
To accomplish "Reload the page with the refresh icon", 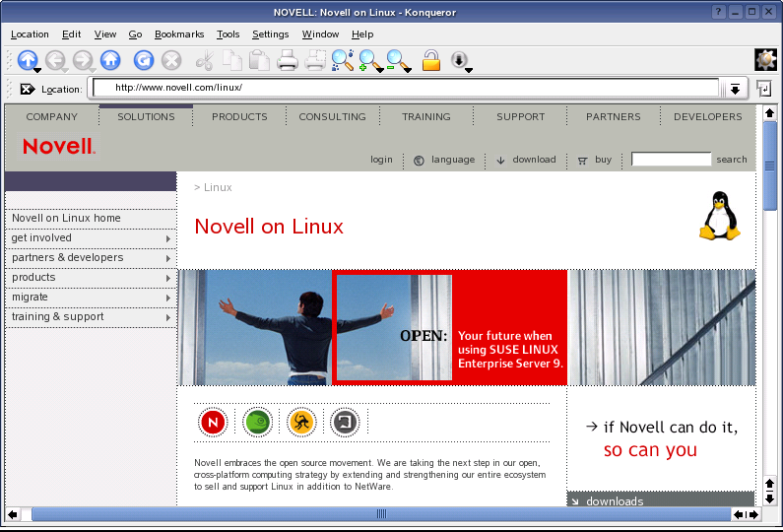I will coord(144,61).
